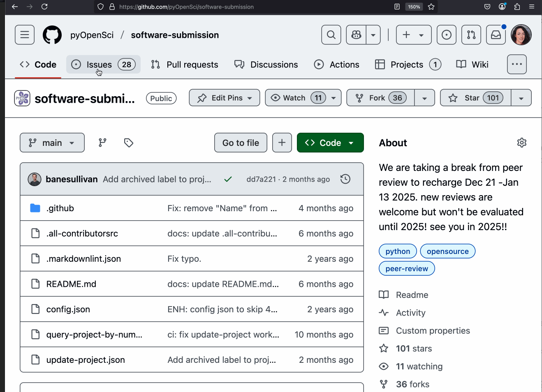This screenshot has width=542, height=392.
Task: Open the README.md file
Action: (x=71, y=284)
